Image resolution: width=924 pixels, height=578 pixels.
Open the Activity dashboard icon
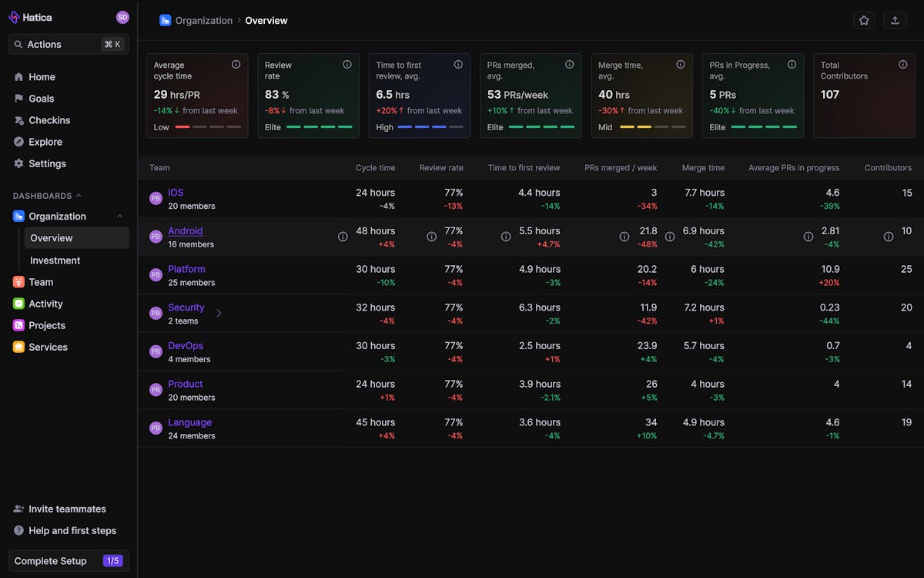click(x=20, y=304)
